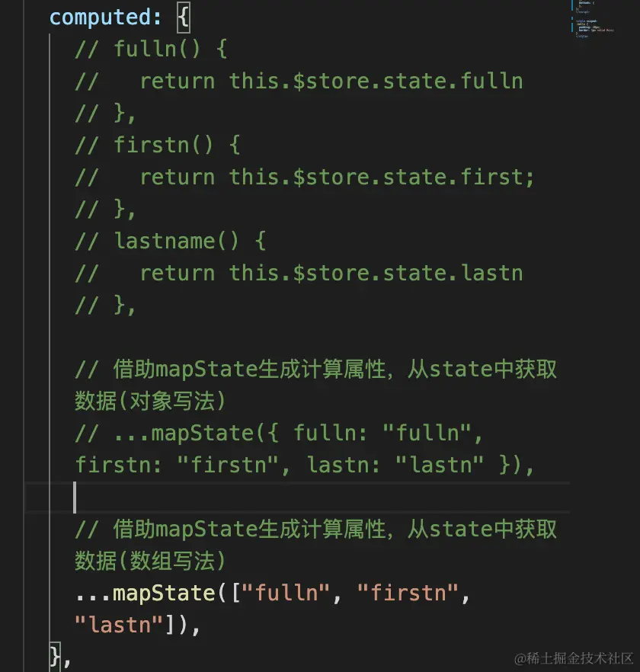Click the uncommented mapState function name
This screenshot has height=672, width=640.
163,593
